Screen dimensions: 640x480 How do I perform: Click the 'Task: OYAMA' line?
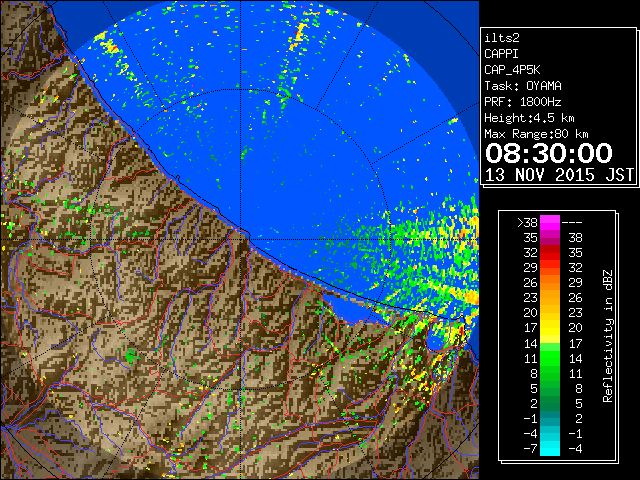523,86
